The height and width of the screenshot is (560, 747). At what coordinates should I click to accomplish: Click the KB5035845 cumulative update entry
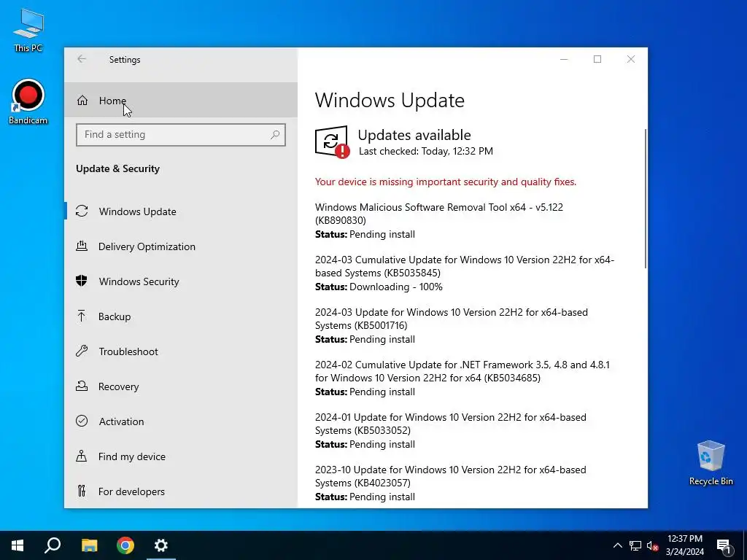pos(465,273)
